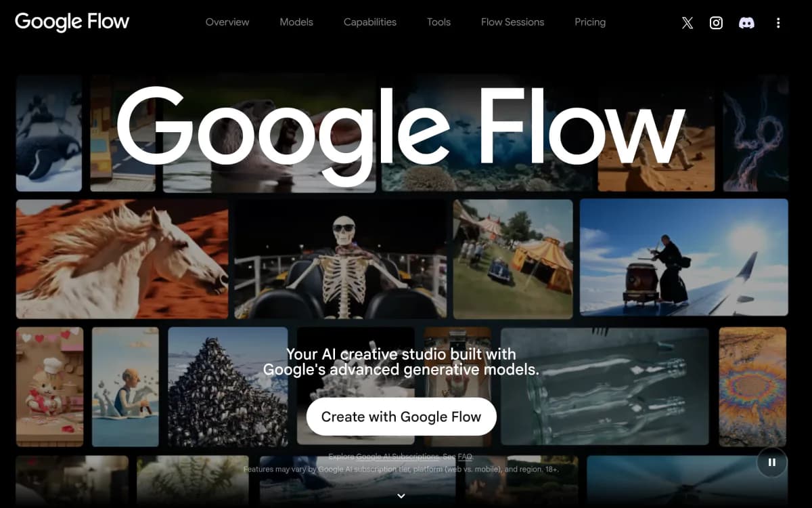Pause the background video montage
Image resolution: width=812 pixels, height=508 pixels.
point(772,463)
